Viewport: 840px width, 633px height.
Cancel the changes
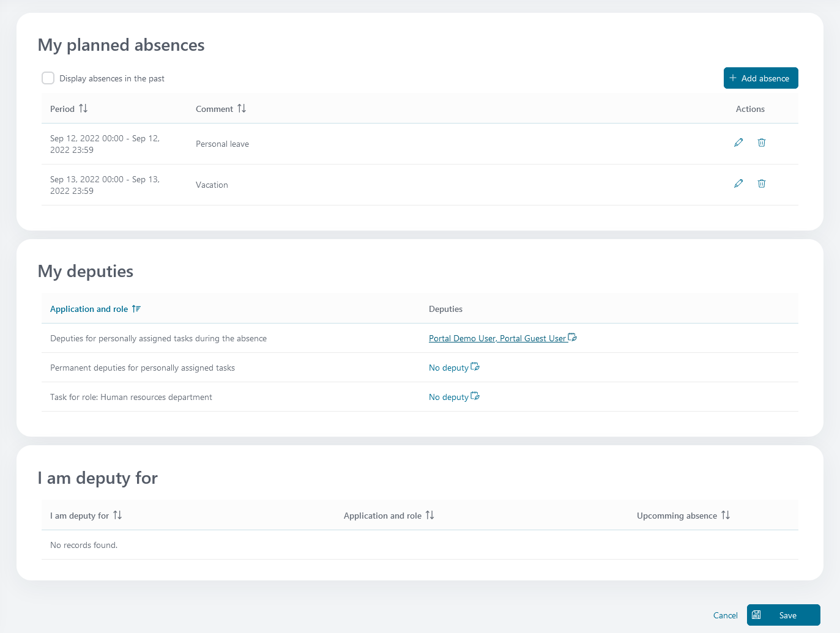pyautogui.click(x=726, y=615)
